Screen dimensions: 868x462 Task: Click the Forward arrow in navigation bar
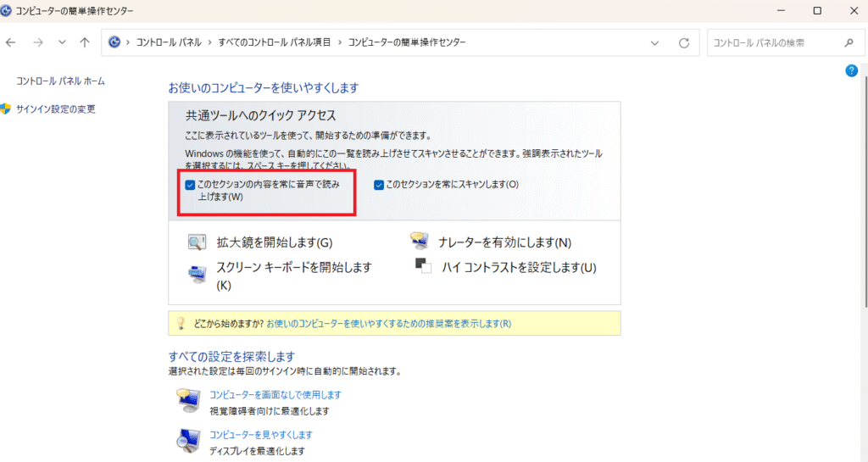[37, 42]
